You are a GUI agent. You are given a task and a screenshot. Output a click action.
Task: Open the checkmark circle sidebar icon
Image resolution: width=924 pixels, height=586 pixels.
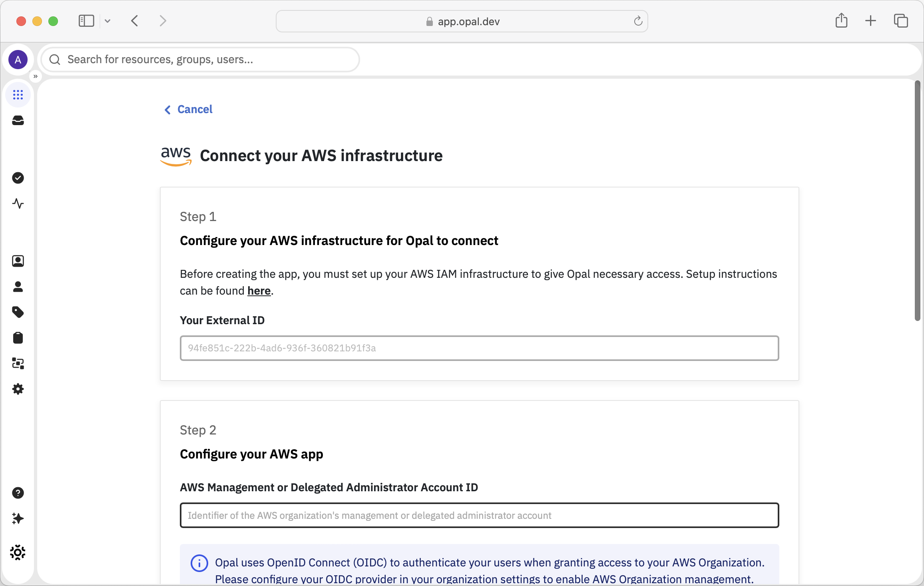(x=18, y=178)
